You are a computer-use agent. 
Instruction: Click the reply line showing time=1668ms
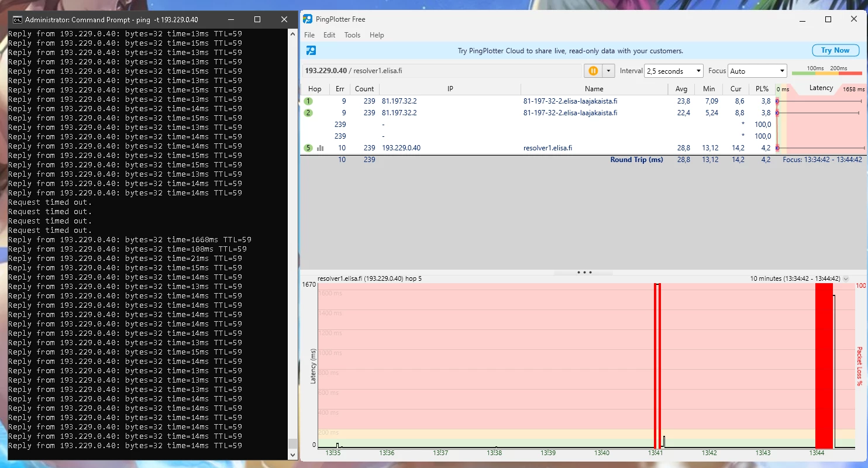point(130,240)
